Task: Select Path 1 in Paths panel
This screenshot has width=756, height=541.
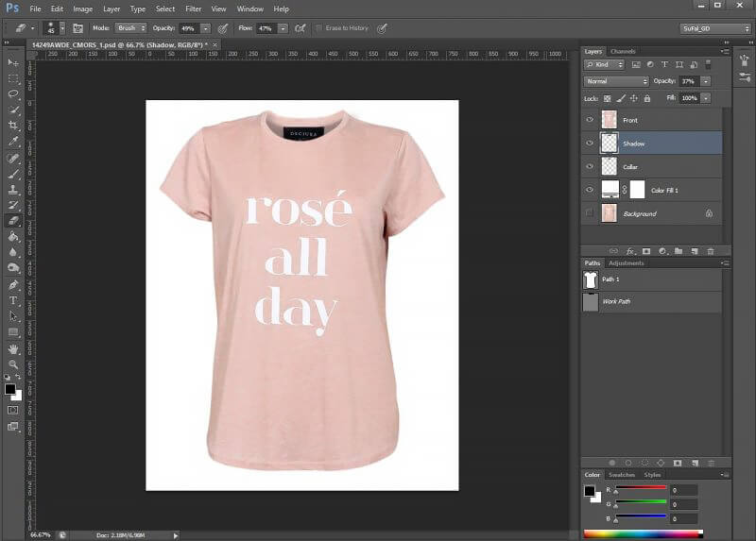Action: point(652,279)
